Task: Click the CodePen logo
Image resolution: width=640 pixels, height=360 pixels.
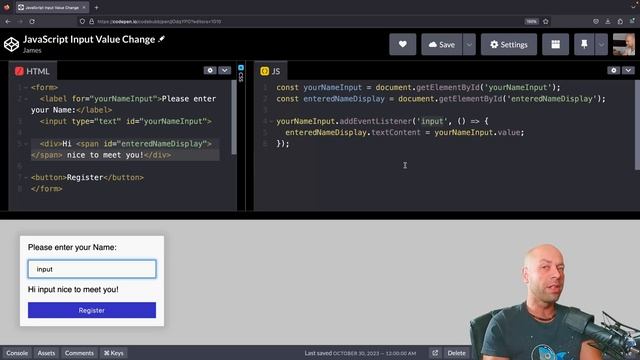Action: (x=11, y=44)
